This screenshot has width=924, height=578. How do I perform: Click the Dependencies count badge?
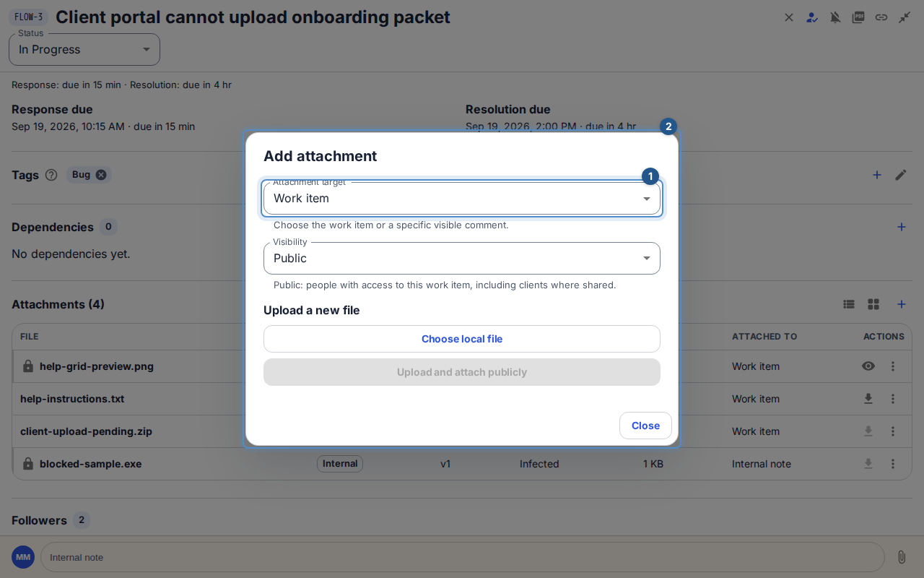(108, 227)
